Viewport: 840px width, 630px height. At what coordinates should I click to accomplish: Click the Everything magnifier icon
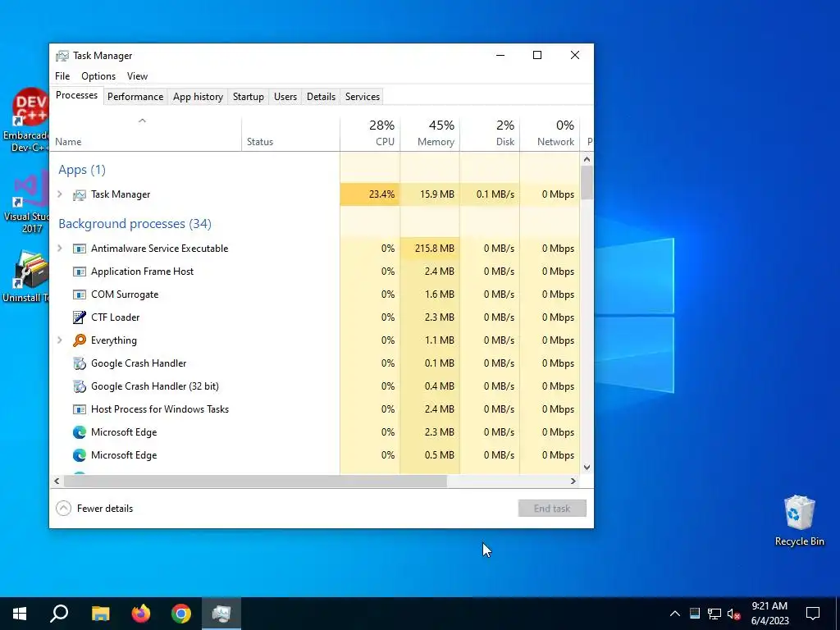tap(80, 340)
